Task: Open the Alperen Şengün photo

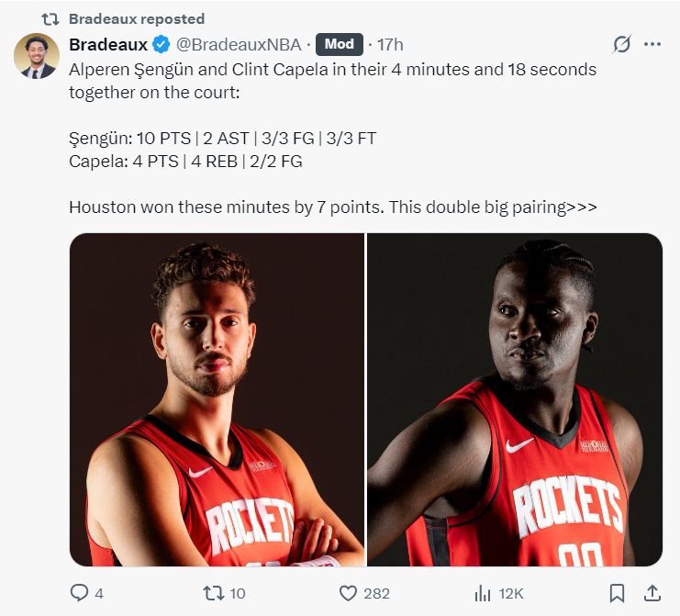Action: 217,399
